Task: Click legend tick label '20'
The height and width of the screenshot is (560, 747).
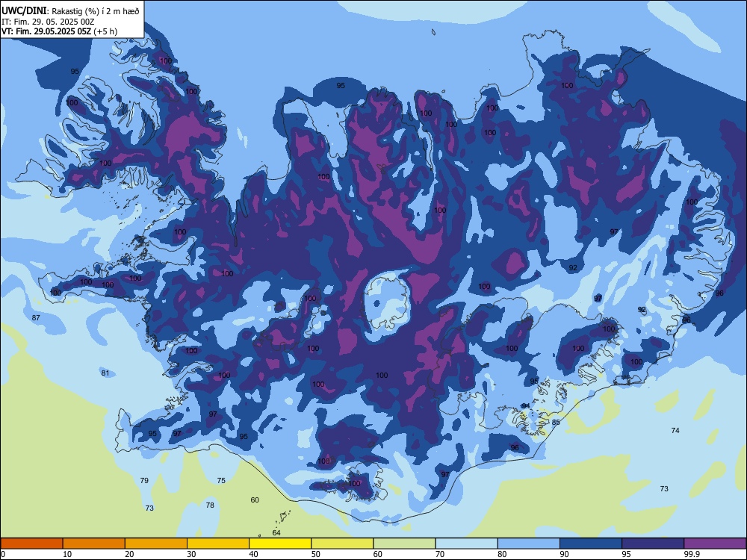Action: click(x=129, y=554)
